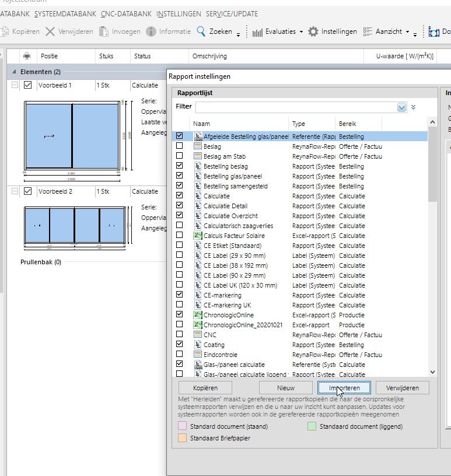Viewport: 451px width, 476px height.
Task: Click the Verwijderen button in dialog
Action: tap(403, 388)
